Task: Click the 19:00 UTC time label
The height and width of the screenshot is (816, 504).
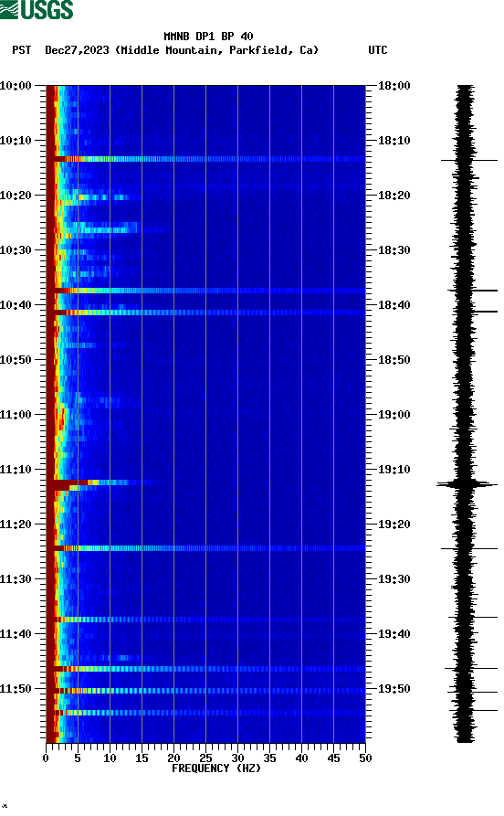Action: pyautogui.click(x=394, y=415)
